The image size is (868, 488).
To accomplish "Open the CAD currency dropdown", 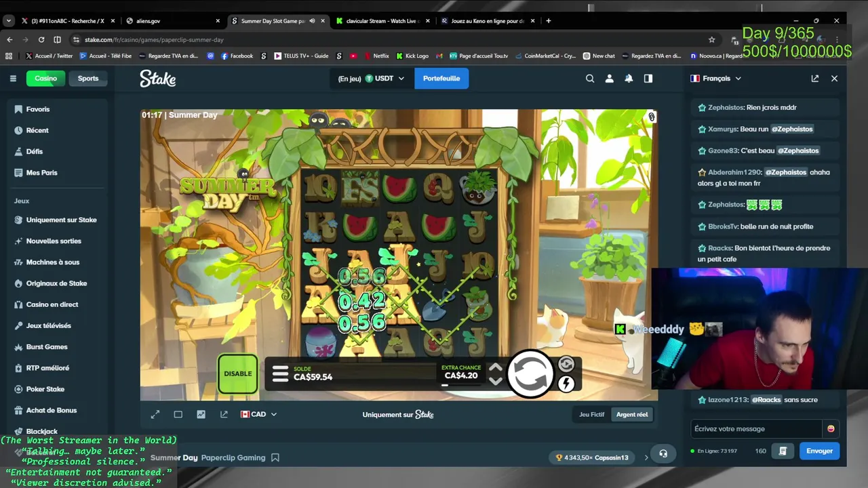I will pyautogui.click(x=259, y=414).
